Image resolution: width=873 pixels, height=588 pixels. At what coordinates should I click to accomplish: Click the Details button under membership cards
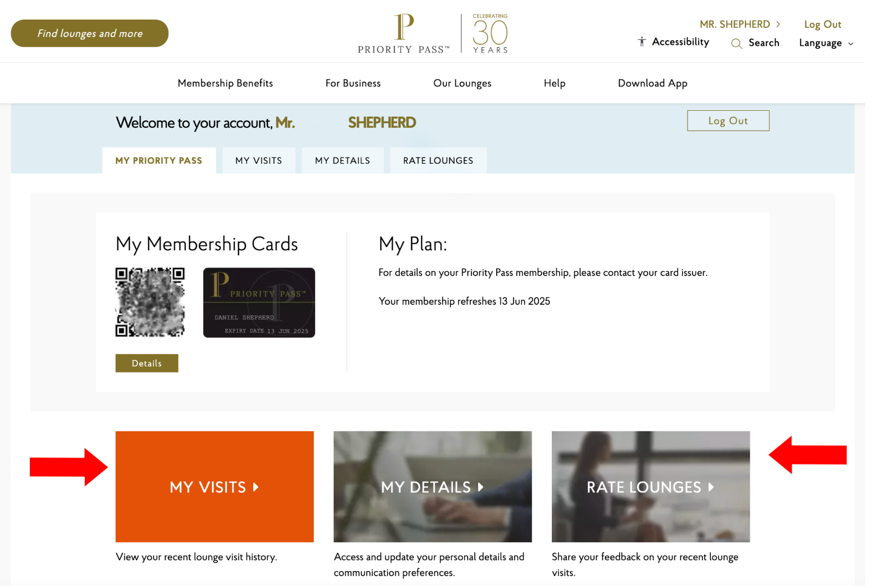click(x=147, y=363)
